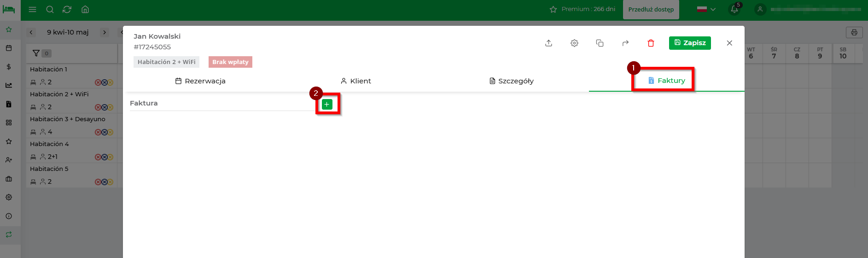Delete reservation with red trash icon

point(651,43)
